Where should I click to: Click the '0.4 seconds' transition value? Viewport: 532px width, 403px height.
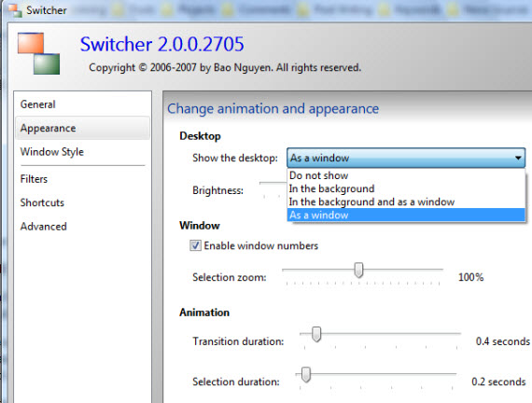click(502, 341)
